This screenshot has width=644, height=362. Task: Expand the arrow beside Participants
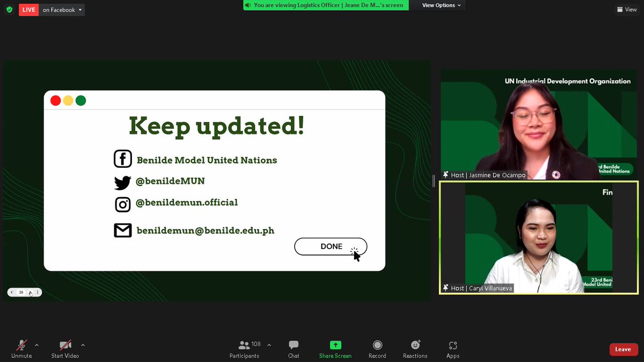pos(269,345)
